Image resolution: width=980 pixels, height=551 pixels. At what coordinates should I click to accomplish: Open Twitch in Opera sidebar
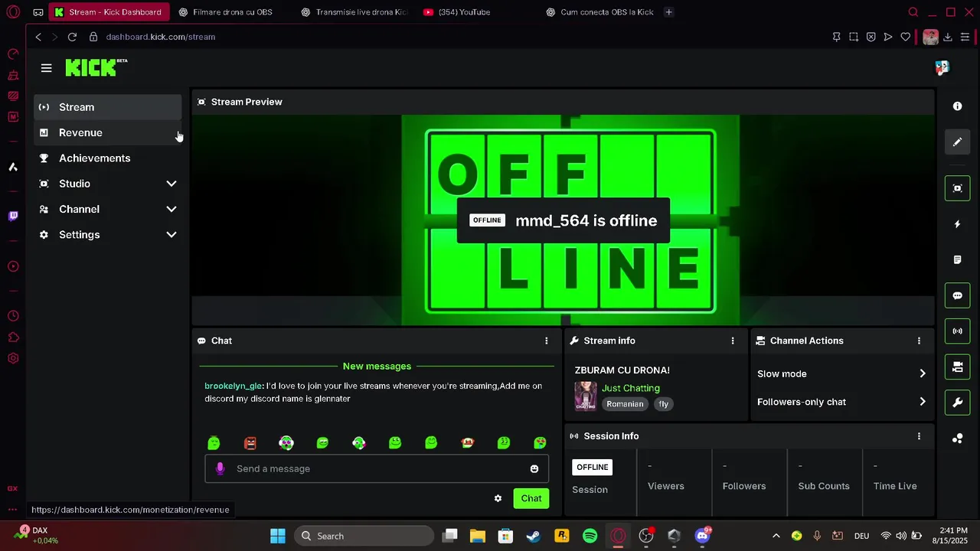pos(13,216)
